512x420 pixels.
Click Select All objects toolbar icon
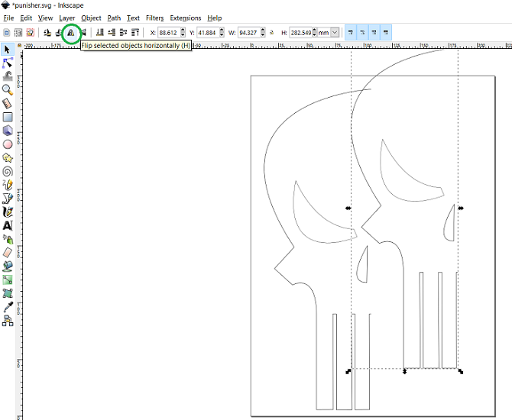pyautogui.click(x=7, y=33)
